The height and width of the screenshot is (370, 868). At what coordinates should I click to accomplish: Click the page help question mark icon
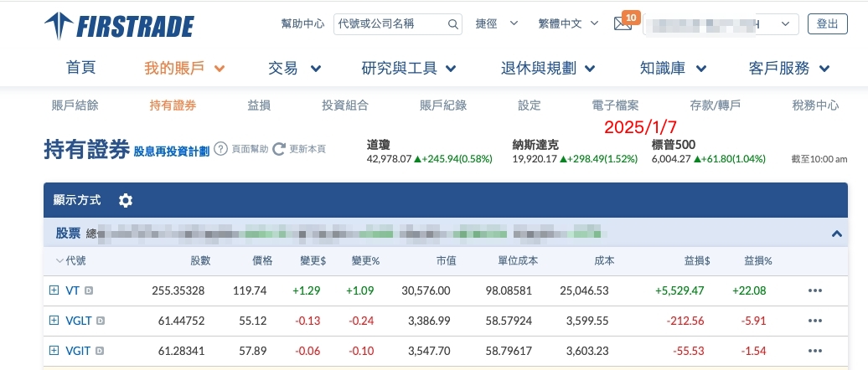coord(221,149)
